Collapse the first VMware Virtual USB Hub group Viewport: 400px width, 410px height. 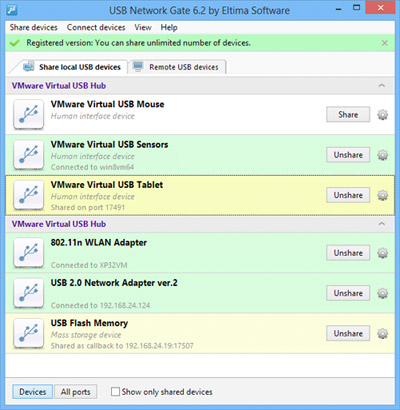(382, 86)
